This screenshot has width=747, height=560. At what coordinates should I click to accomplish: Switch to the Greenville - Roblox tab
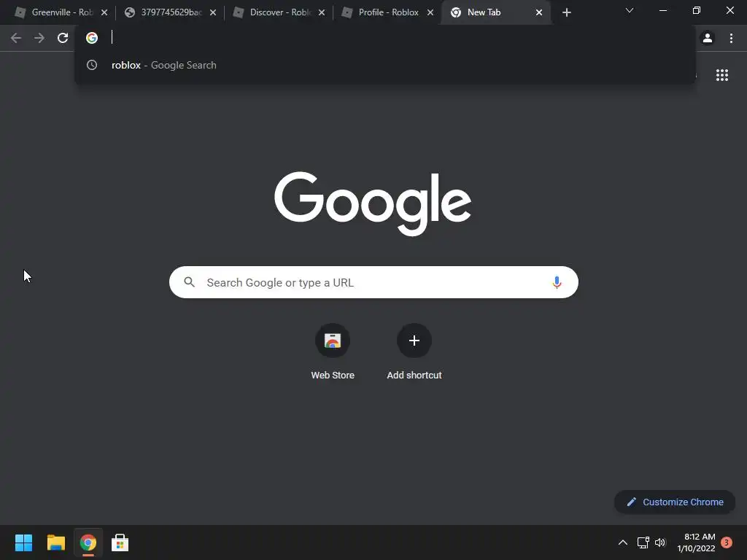(x=60, y=13)
